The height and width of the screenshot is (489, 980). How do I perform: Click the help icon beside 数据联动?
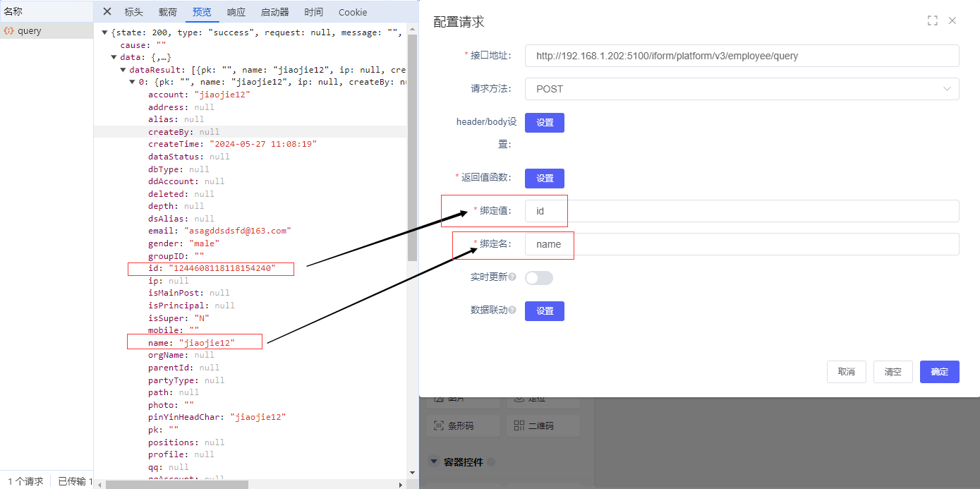coord(512,310)
